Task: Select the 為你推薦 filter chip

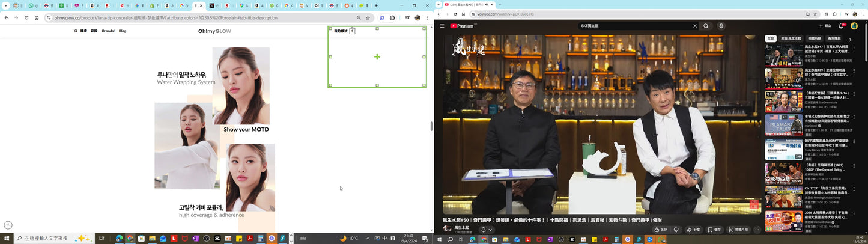Action: (834, 38)
